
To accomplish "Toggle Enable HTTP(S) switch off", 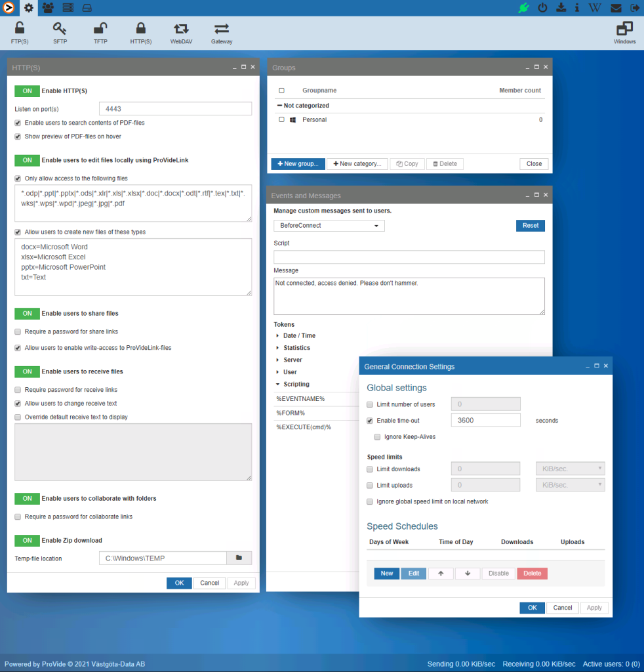I will click(27, 91).
